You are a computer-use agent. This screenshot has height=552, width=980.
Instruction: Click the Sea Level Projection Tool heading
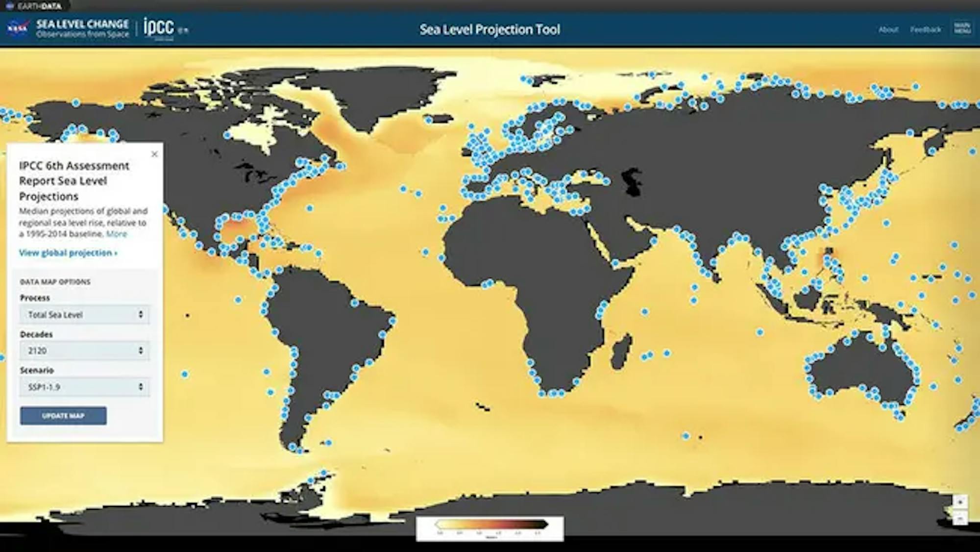click(x=490, y=29)
